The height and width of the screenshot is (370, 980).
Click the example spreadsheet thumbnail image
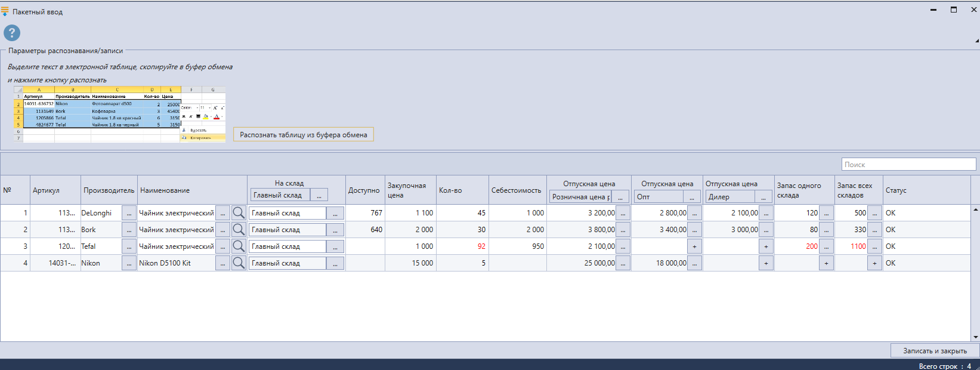pyautogui.click(x=120, y=114)
